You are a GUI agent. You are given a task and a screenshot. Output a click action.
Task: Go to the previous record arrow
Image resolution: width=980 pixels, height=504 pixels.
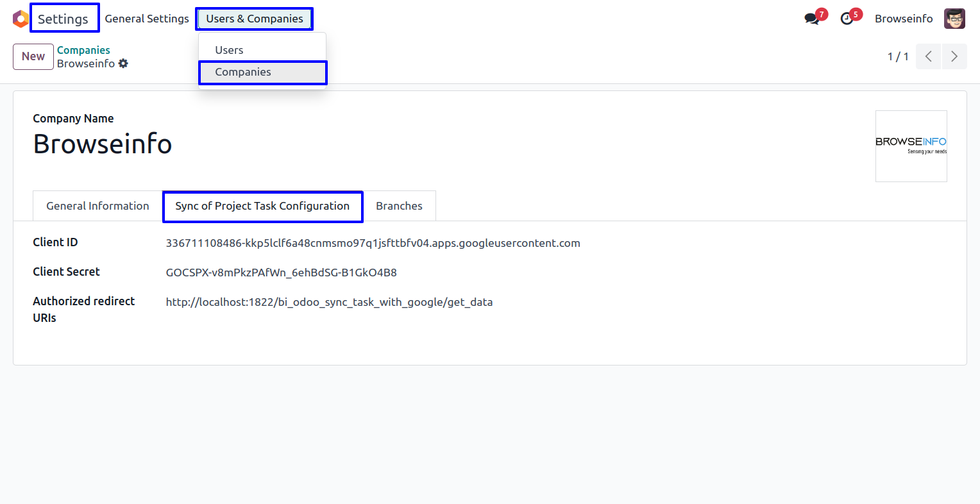(x=928, y=56)
